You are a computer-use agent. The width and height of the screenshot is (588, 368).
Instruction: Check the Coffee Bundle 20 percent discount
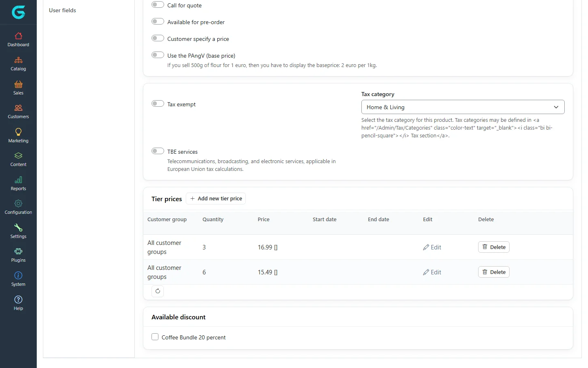(x=155, y=337)
